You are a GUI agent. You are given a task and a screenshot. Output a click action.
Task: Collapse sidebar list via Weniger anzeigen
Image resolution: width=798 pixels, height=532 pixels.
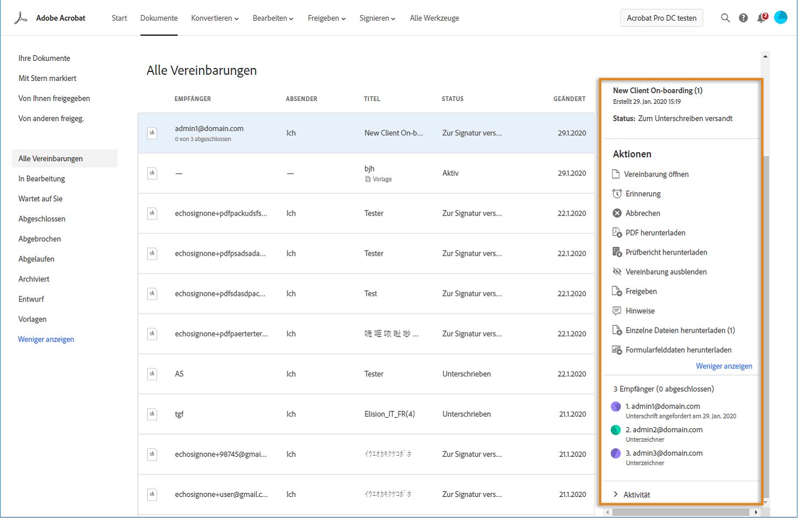[46, 339]
